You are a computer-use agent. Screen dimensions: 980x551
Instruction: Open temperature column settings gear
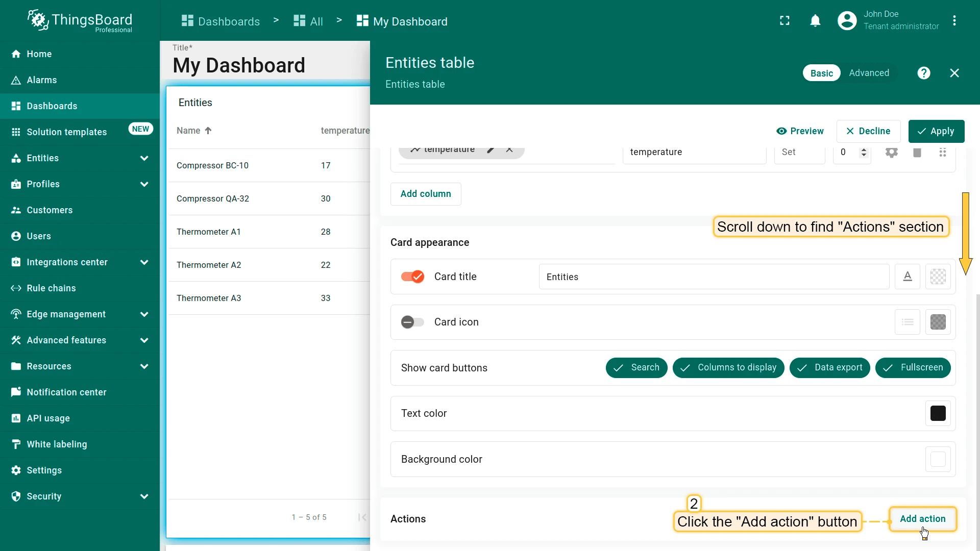[891, 153]
